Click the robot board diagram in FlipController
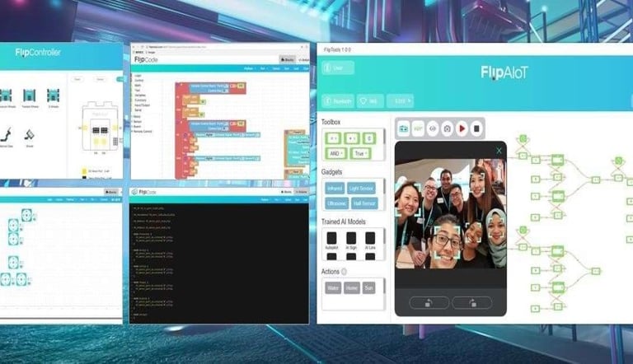Image resolution: width=633 pixels, height=364 pixels. pos(100,127)
